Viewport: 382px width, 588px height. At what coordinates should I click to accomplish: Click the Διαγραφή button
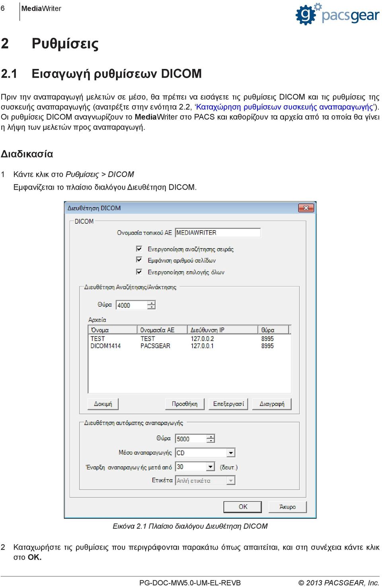coord(272,404)
